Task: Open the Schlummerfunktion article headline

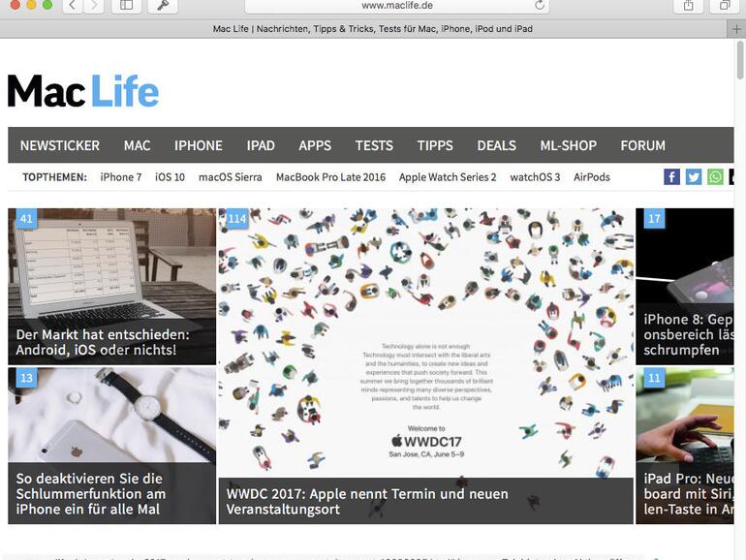Action: 91,493
